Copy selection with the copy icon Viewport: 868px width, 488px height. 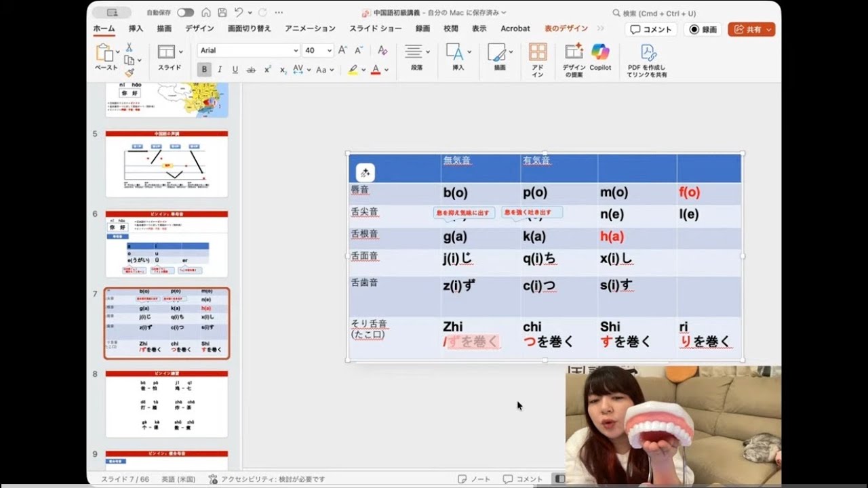tap(128, 60)
